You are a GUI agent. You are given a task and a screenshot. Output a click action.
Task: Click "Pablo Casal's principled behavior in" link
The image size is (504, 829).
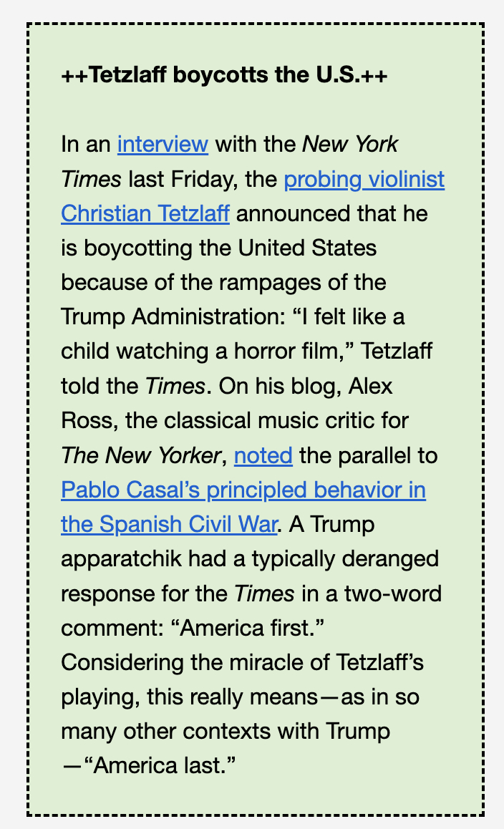243,490
